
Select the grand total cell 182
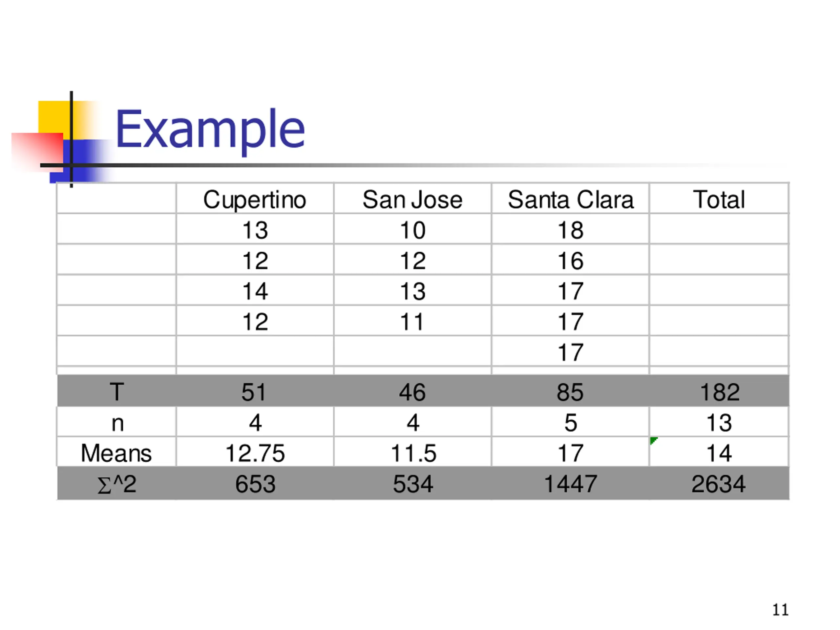coord(719,391)
